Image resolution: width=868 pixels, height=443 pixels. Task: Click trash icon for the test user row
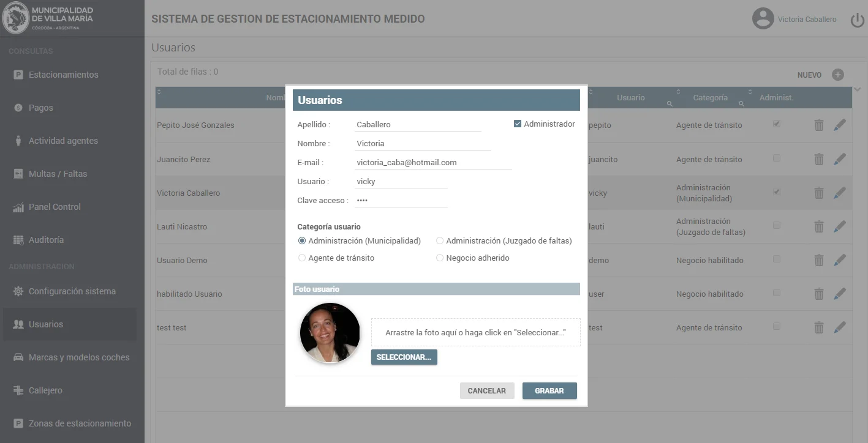(x=818, y=327)
